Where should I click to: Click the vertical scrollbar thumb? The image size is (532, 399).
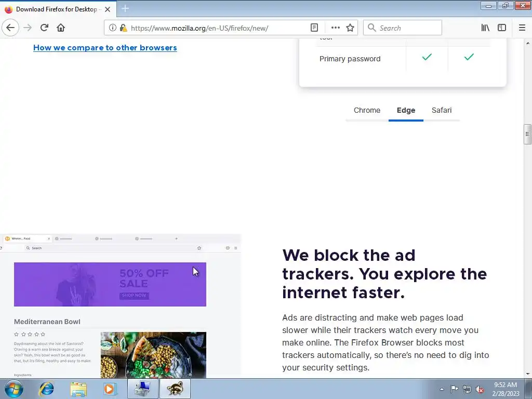(528, 135)
